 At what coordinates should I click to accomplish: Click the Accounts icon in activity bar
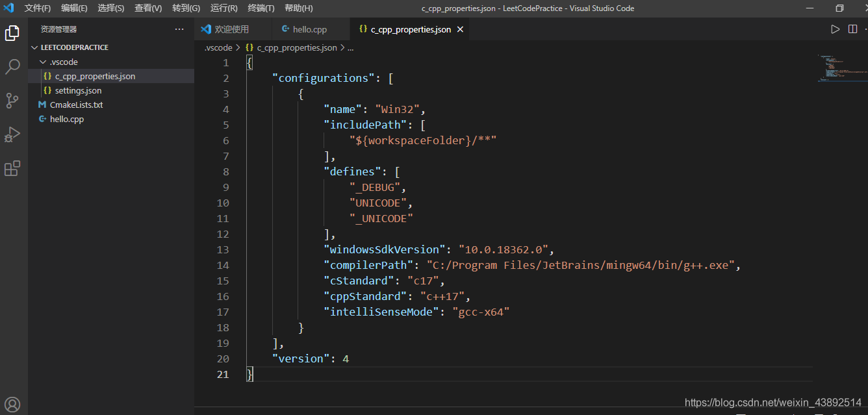coord(12,405)
